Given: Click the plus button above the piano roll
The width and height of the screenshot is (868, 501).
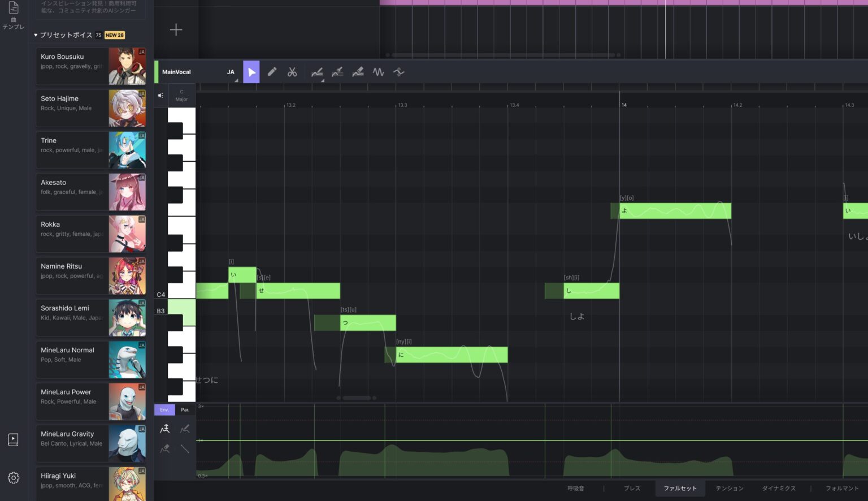Looking at the screenshot, I should coord(176,29).
